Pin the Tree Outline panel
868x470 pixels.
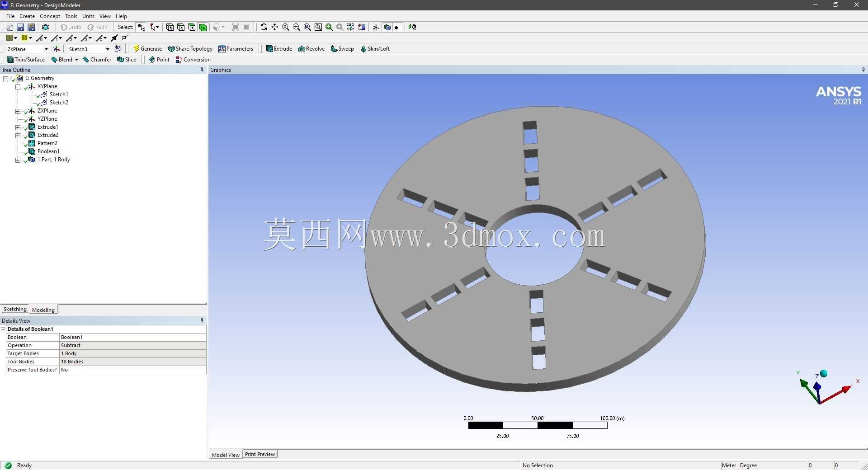(202, 70)
